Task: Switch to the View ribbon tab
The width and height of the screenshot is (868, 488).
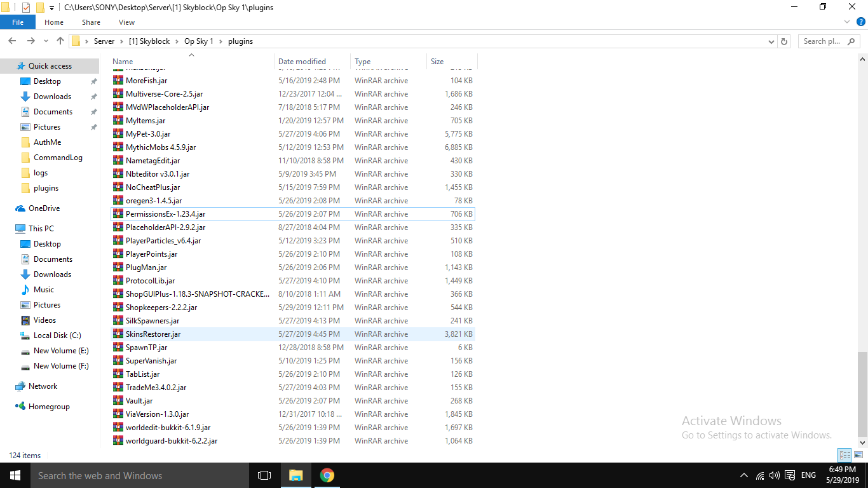Action: [x=126, y=22]
